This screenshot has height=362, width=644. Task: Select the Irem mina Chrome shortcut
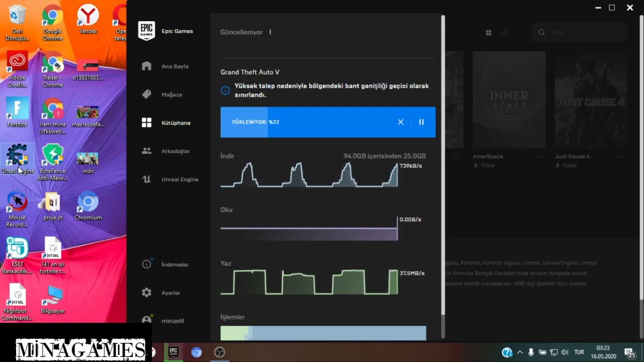(52, 116)
